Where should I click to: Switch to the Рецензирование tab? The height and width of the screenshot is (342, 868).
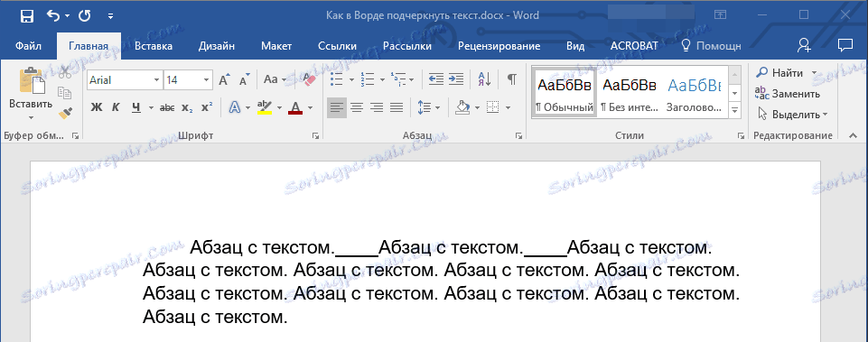point(499,46)
